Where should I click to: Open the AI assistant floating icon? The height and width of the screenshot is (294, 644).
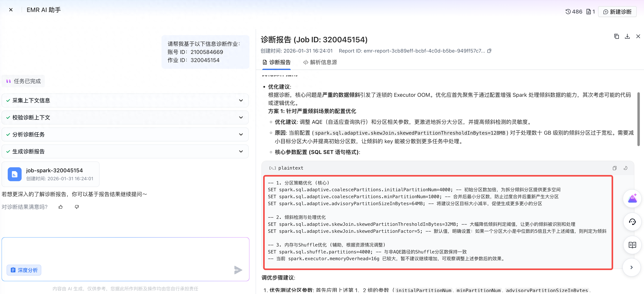(632, 199)
